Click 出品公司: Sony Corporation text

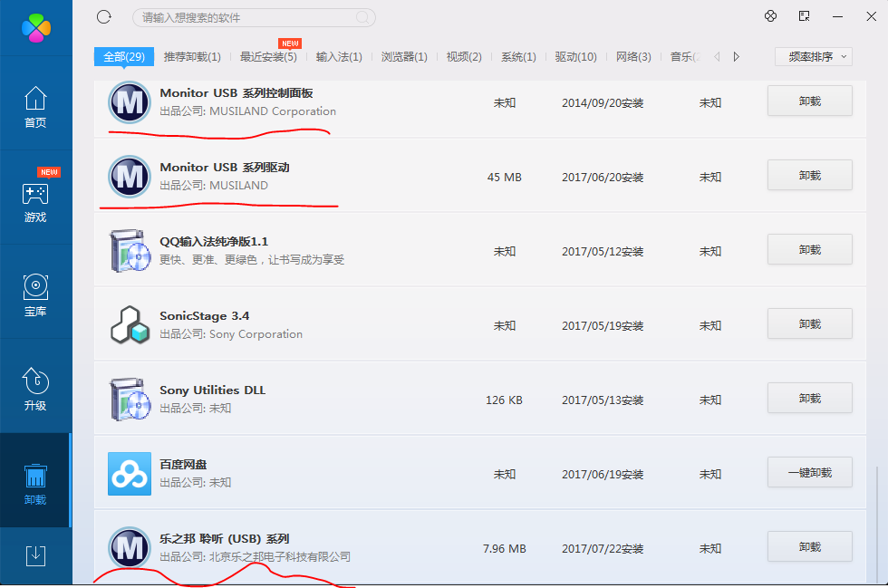coord(231,334)
